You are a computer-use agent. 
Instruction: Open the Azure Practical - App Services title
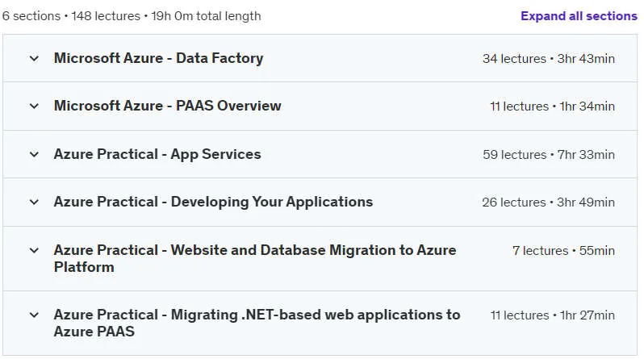coord(157,154)
